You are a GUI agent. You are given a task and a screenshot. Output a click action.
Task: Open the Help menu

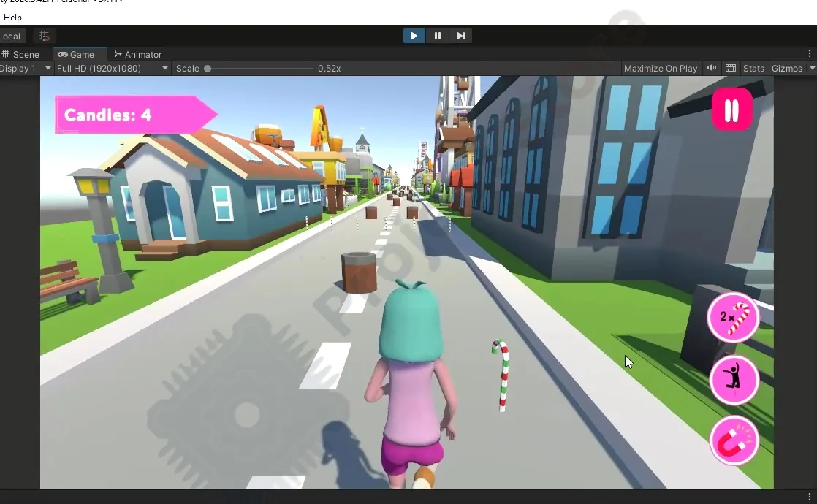(x=12, y=18)
